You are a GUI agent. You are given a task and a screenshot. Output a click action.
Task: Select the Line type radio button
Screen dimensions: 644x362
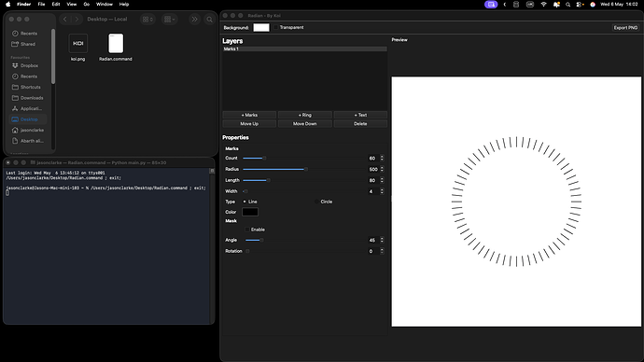pyautogui.click(x=245, y=202)
